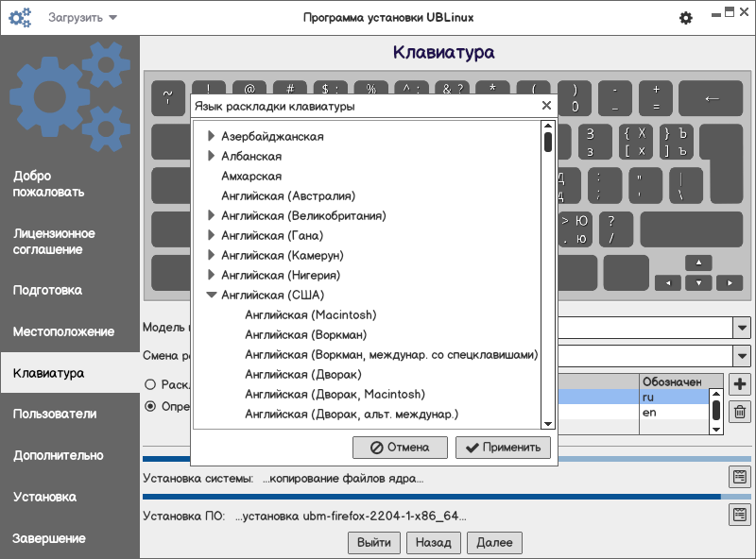The width and height of the screenshot is (756, 559).
Task: Click the Выйти button
Action: [x=374, y=543]
